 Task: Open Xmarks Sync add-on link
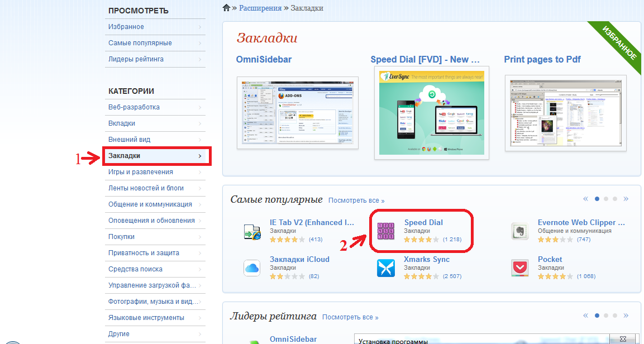427,260
